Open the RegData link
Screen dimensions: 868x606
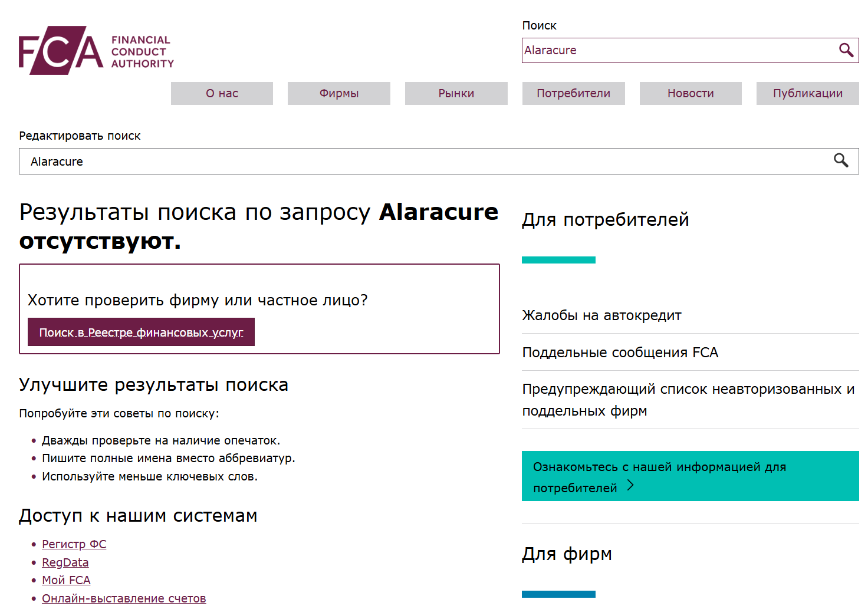point(65,562)
